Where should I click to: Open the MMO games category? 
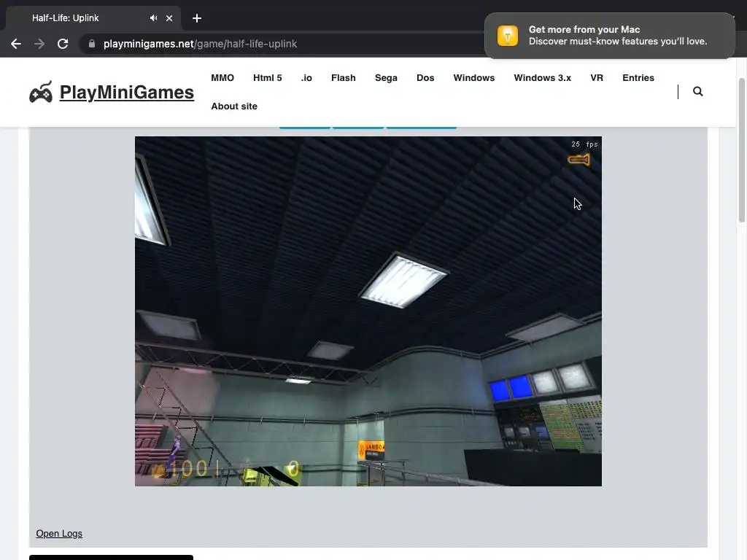222,77
